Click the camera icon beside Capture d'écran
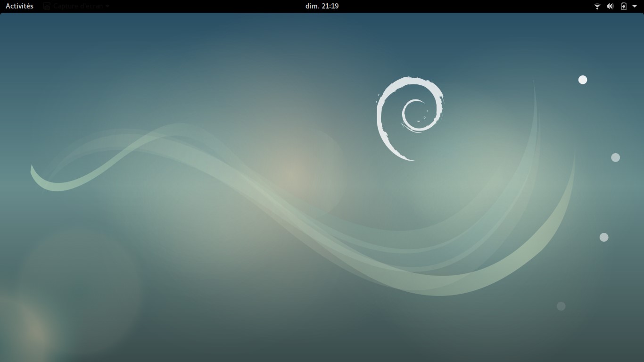 pyautogui.click(x=46, y=6)
